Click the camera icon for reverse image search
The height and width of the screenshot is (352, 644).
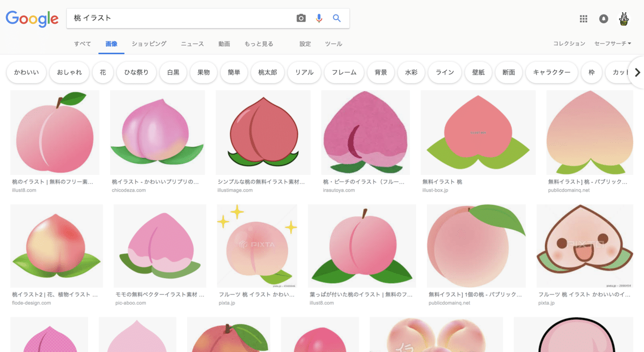(x=300, y=18)
